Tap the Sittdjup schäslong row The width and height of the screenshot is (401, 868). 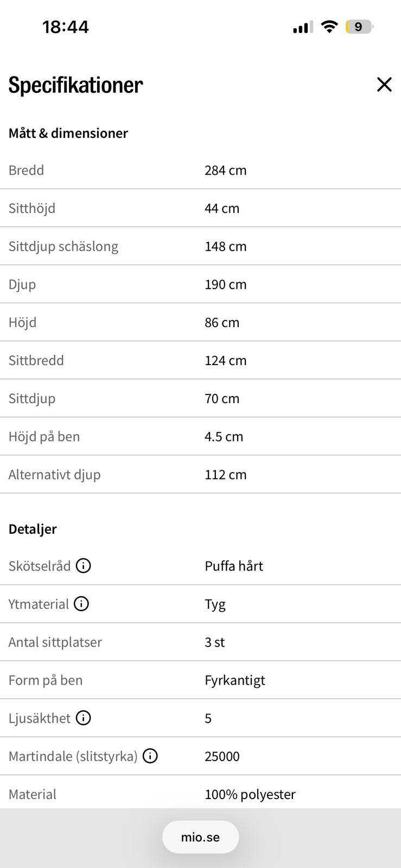pos(200,246)
